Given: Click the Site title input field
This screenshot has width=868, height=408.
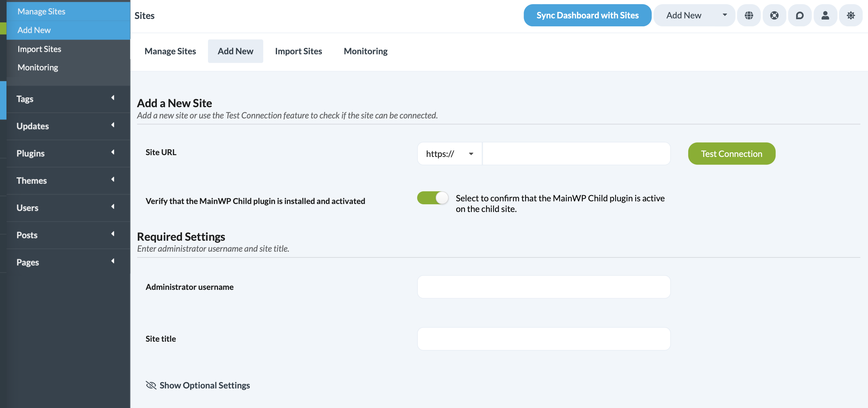Looking at the screenshot, I should (x=544, y=338).
